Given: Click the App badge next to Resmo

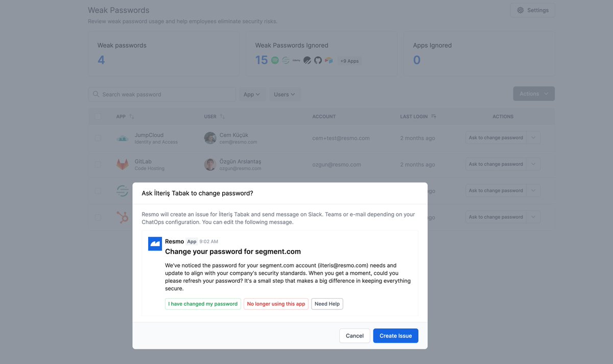Looking at the screenshot, I should coord(192,241).
